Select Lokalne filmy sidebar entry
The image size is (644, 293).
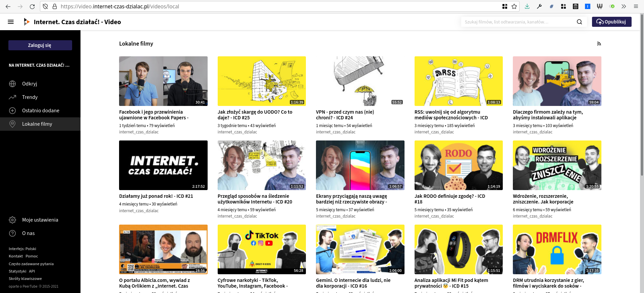click(40, 124)
